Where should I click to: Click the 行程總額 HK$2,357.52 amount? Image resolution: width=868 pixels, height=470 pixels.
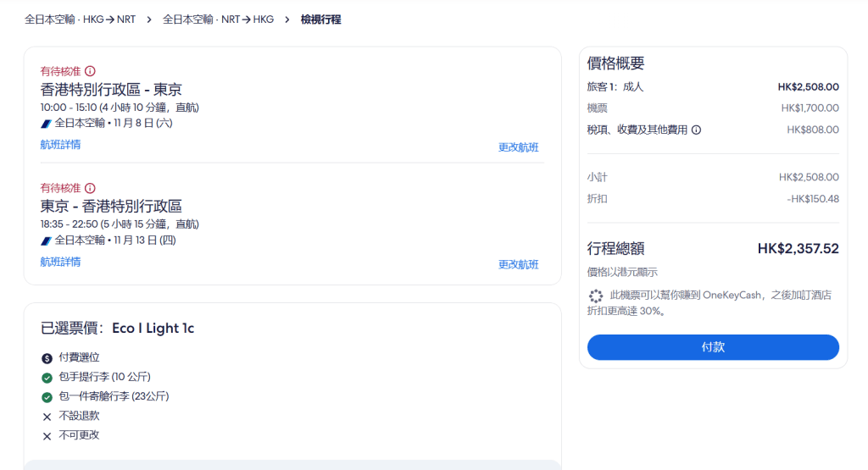(798, 249)
